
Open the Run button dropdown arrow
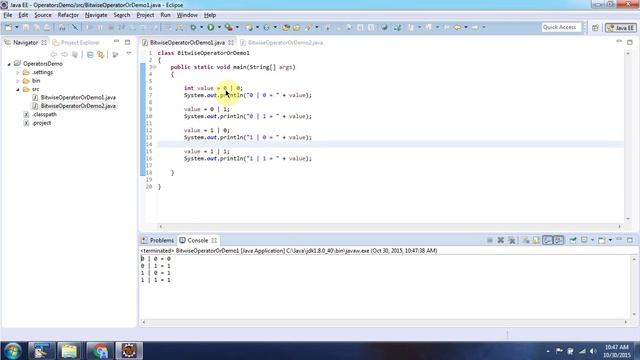(x=219, y=27)
